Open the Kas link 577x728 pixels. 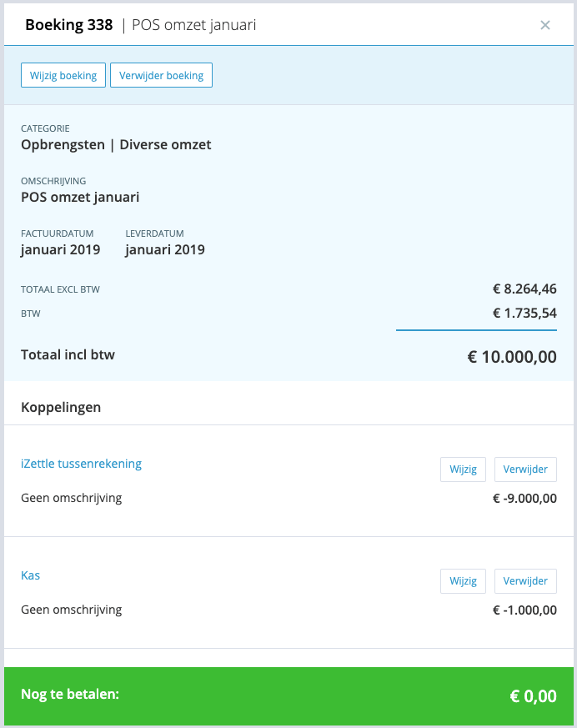(31, 575)
